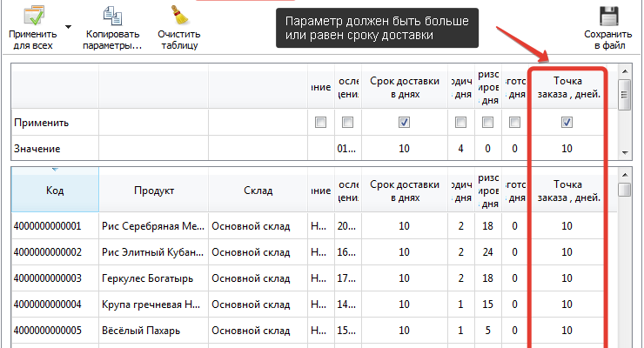This screenshot has height=348, width=644.
Task: Click the 'Сохранить в файл' floppy disk icon
Action: [608, 16]
